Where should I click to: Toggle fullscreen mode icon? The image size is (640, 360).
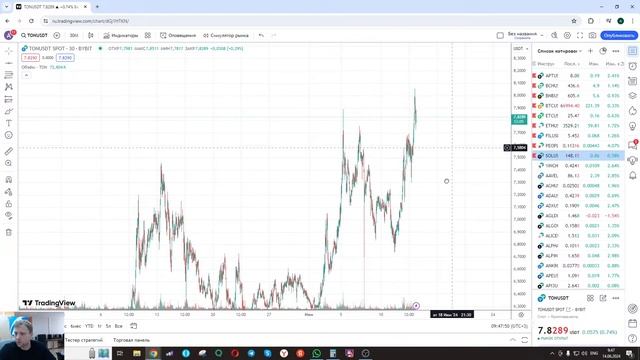click(x=580, y=36)
